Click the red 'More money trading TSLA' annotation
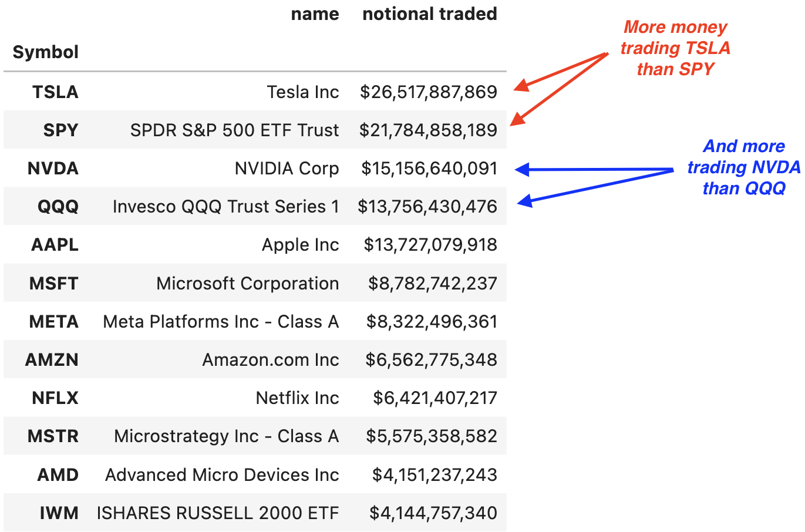Image resolution: width=805 pixels, height=532 pixels. pyautogui.click(x=675, y=48)
